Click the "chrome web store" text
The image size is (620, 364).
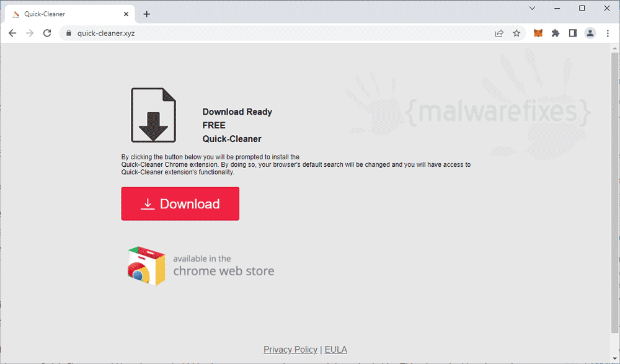click(x=224, y=271)
